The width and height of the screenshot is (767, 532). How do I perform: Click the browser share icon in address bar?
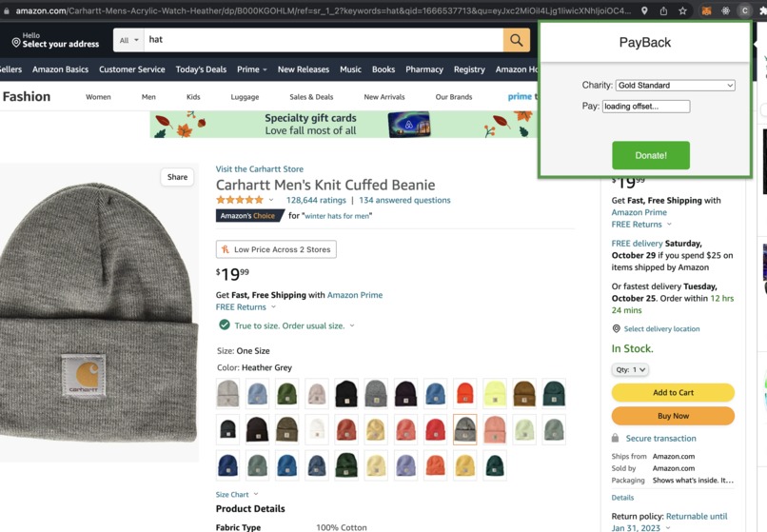click(x=663, y=10)
